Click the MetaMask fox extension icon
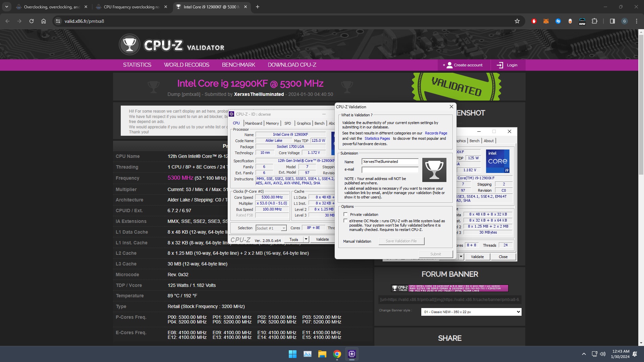644x362 pixels. [x=546, y=21]
